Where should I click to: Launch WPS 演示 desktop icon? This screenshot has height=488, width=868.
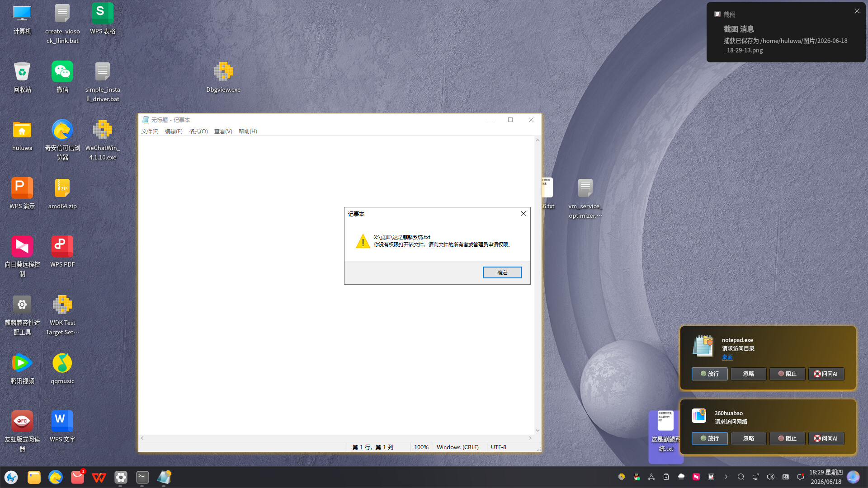tap(22, 194)
